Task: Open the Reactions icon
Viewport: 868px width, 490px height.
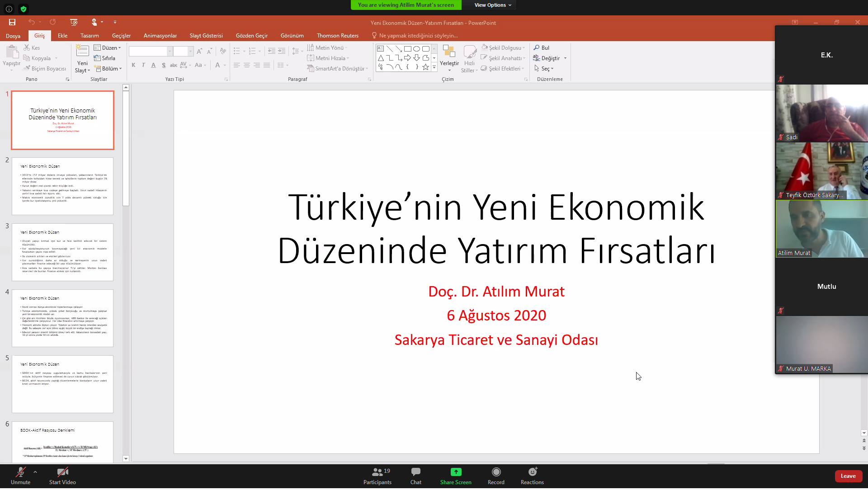Action: point(532,472)
